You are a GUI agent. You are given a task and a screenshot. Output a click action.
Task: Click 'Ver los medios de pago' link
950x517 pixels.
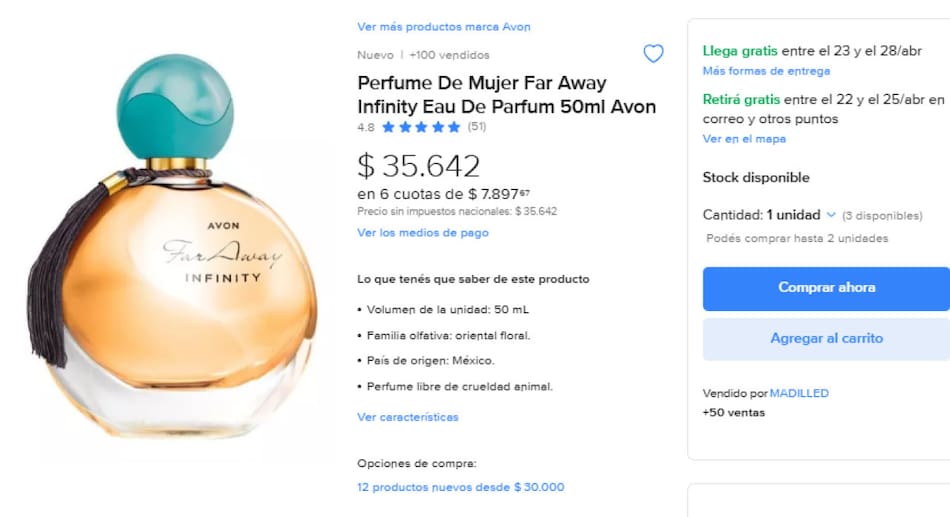[423, 233]
